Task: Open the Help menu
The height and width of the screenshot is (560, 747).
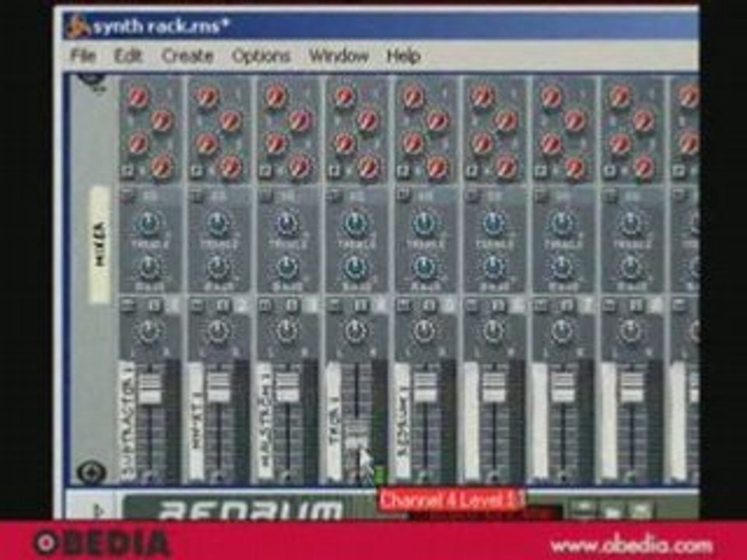Action: pos(404,56)
